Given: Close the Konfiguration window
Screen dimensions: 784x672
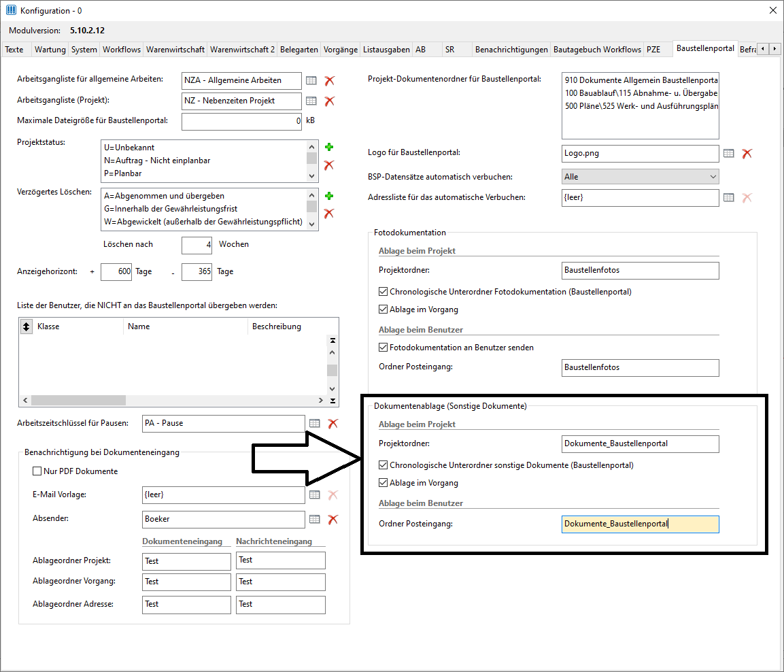Looking at the screenshot, I should pyautogui.click(x=772, y=10).
